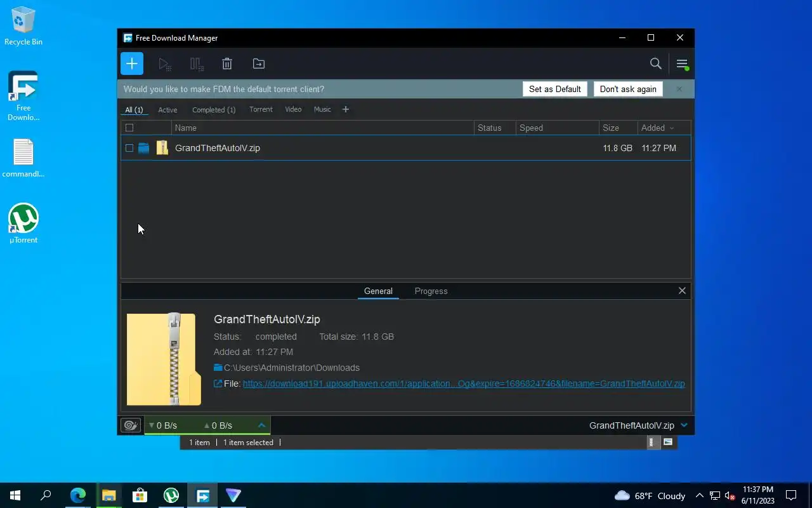Image resolution: width=812 pixels, height=508 pixels.
Task: Click the Status column header
Action: (x=495, y=128)
